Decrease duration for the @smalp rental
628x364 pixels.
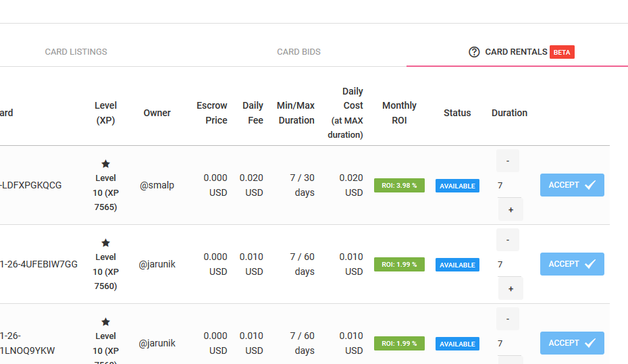click(x=508, y=161)
